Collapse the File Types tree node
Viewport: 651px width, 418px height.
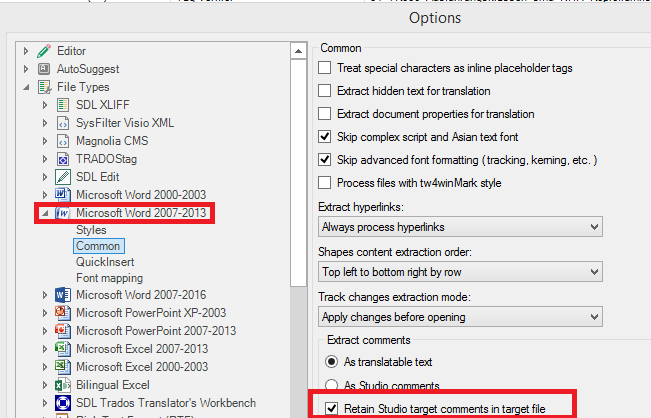point(26,87)
